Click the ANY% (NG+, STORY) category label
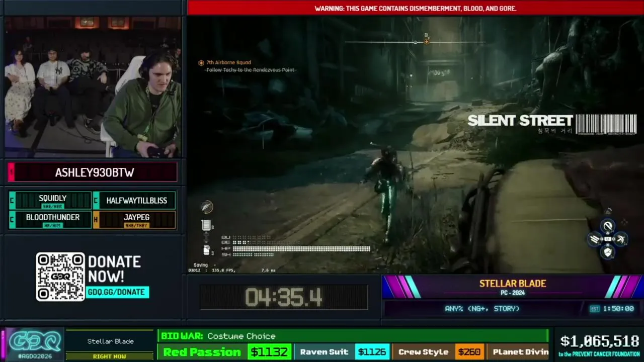 coord(482,309)
